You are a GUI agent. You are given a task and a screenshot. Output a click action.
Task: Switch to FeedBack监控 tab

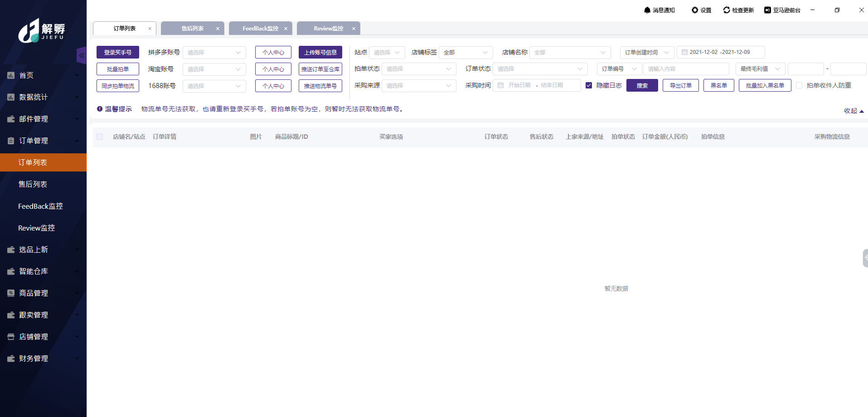click(261, 29)
